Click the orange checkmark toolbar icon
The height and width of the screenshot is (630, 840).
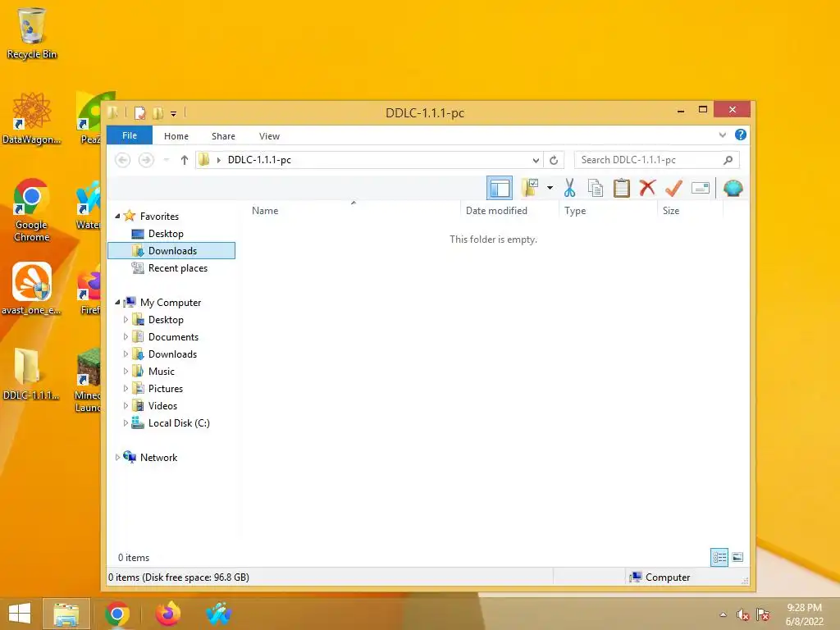(x=673, y=188)
